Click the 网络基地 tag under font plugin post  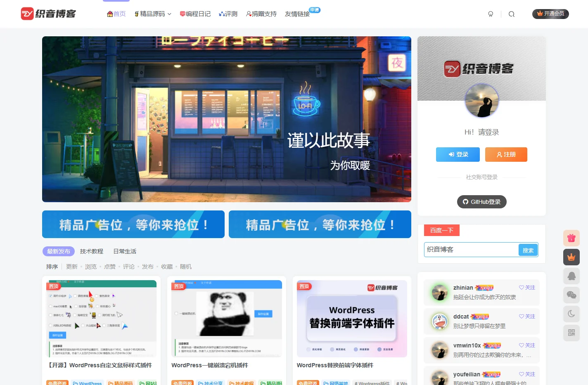(x=336, y=383)
